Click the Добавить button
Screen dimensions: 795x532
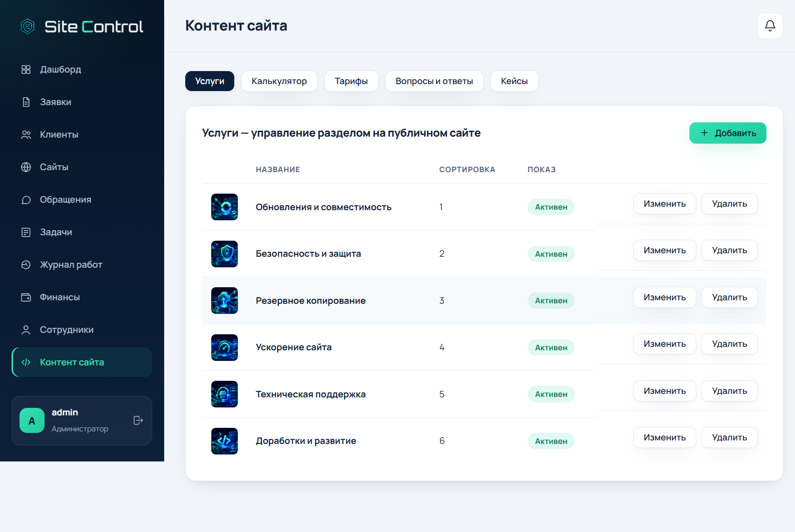[728, 133]
